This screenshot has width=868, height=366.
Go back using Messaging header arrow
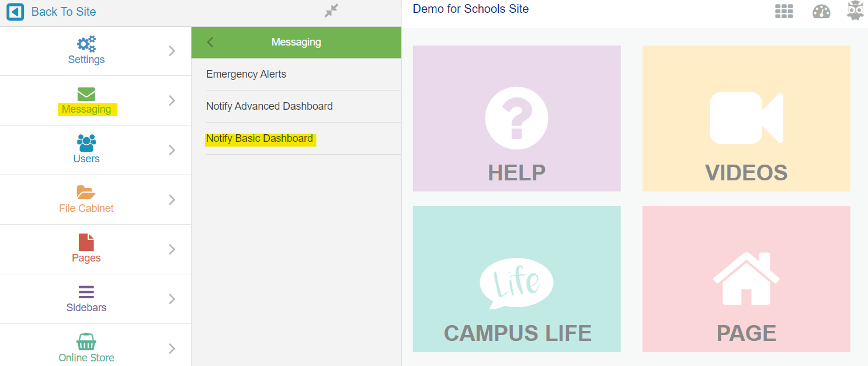[210, 42]
